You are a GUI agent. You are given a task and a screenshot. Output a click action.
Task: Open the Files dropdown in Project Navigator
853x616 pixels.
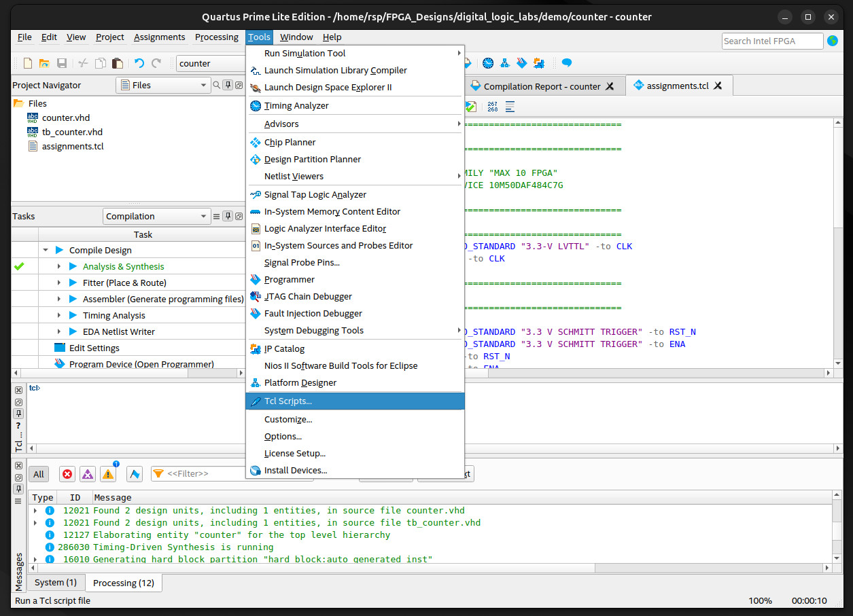[x=163, y=85]
